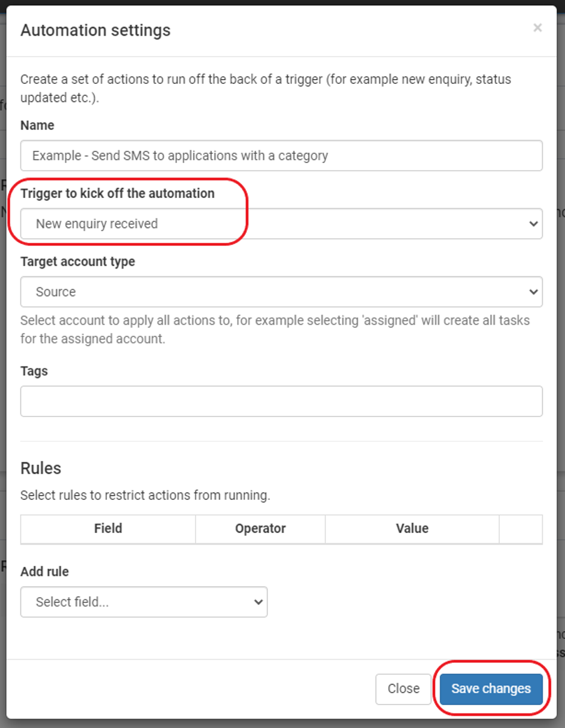This screenshot has width=565, height=728.
Task: Click the chevron arrow on 'Select field...'
Action: [x=258, y=602]
